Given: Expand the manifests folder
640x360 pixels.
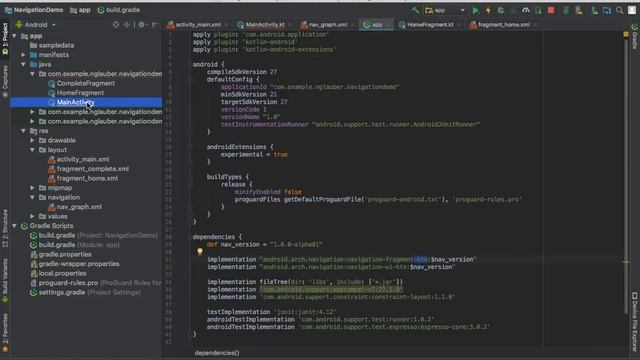Looking at the screenshot, I should (x=24, y=55).
